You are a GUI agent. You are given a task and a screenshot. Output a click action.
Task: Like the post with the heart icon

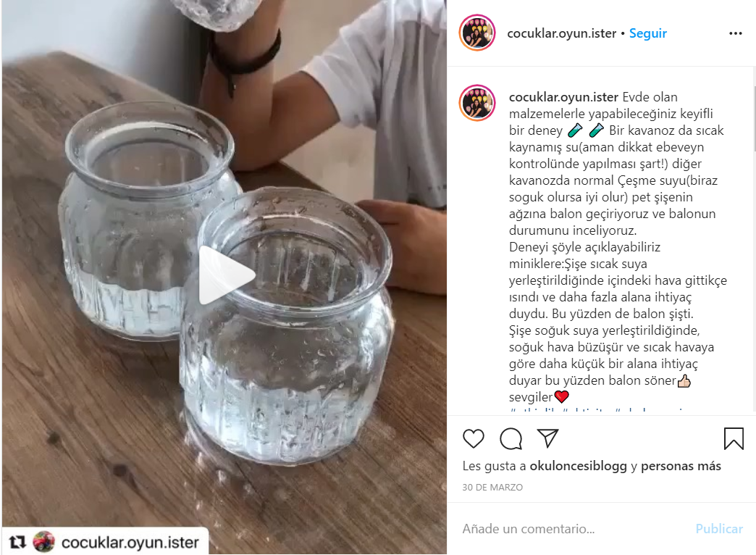point(473,438)
